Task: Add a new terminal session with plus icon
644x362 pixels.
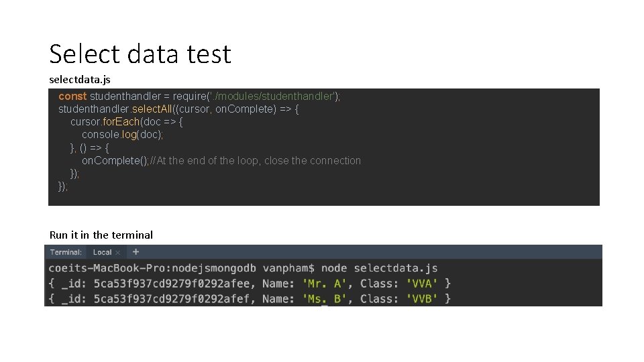Action: [136, 252]
